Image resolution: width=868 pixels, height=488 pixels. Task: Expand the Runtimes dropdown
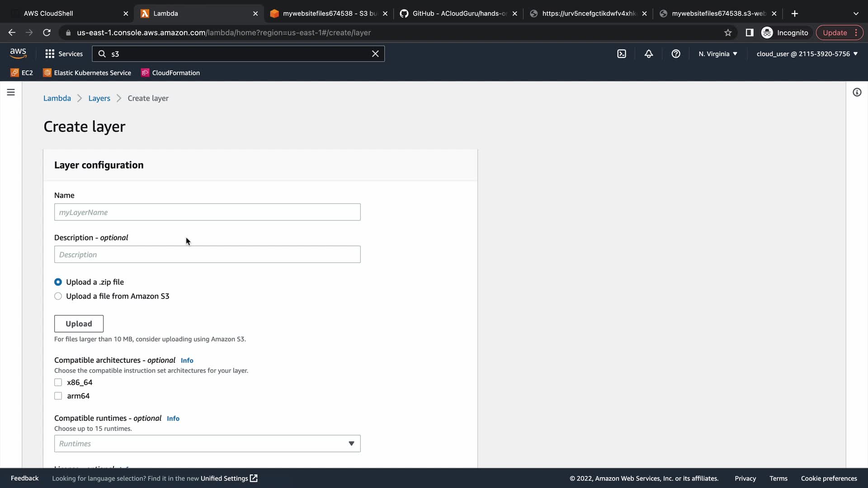[207, 444]
